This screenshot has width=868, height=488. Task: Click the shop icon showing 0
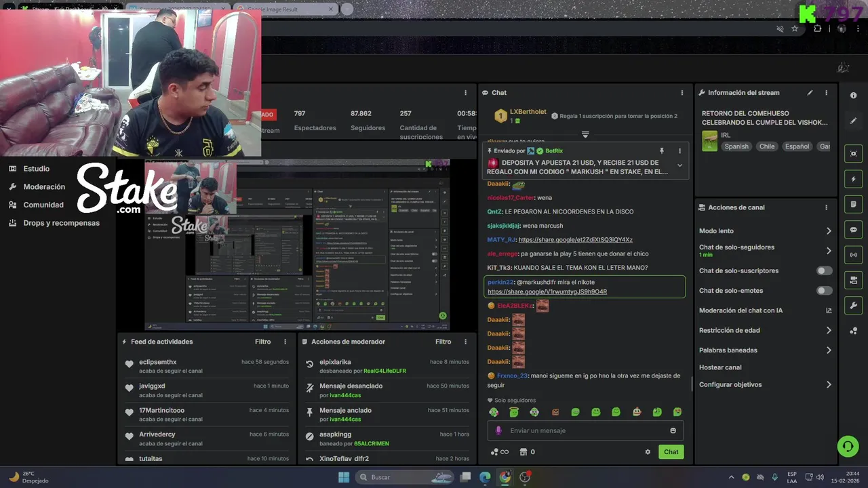click(527, 452)
